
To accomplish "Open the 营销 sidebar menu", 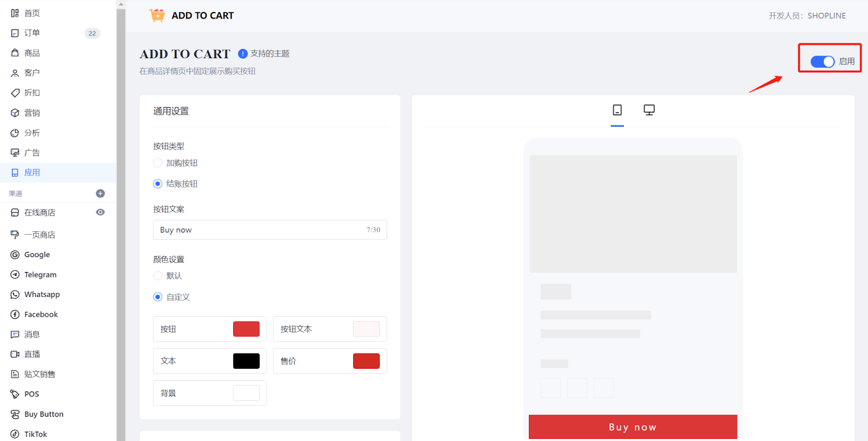I will 32,113.
